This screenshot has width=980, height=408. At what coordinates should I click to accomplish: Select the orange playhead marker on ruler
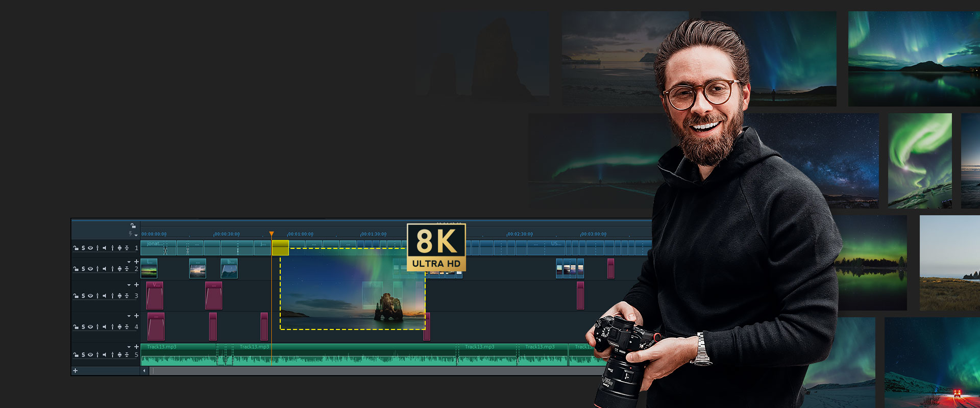coord(272,234)
